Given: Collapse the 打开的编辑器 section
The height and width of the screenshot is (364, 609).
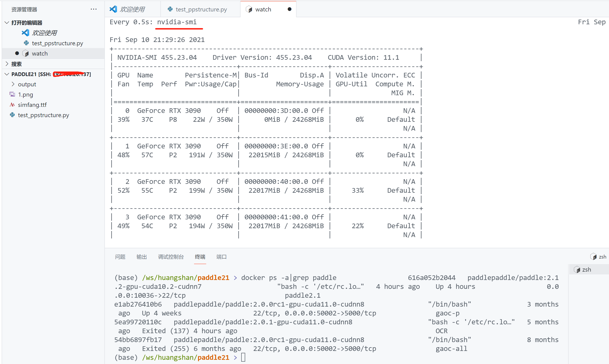Looking at the screenshot, I should (7, 23).
